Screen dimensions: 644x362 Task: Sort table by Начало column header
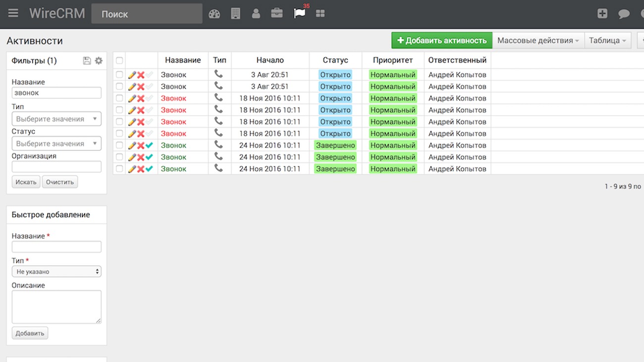pyautogui.click(x=270, y=60)
